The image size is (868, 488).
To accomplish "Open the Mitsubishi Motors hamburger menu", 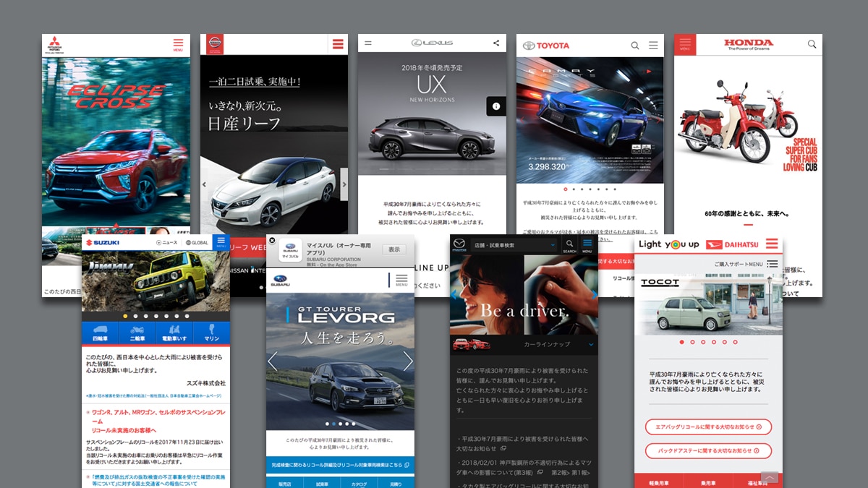I will 178,45.
